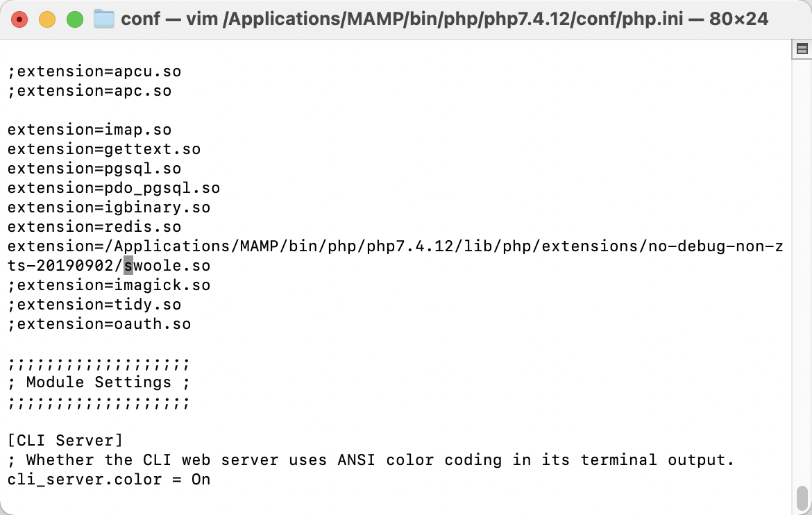This screenshot has width=812, height=515.
Task: Click the folder proxy icon in title bar
Action: point(104,19)
